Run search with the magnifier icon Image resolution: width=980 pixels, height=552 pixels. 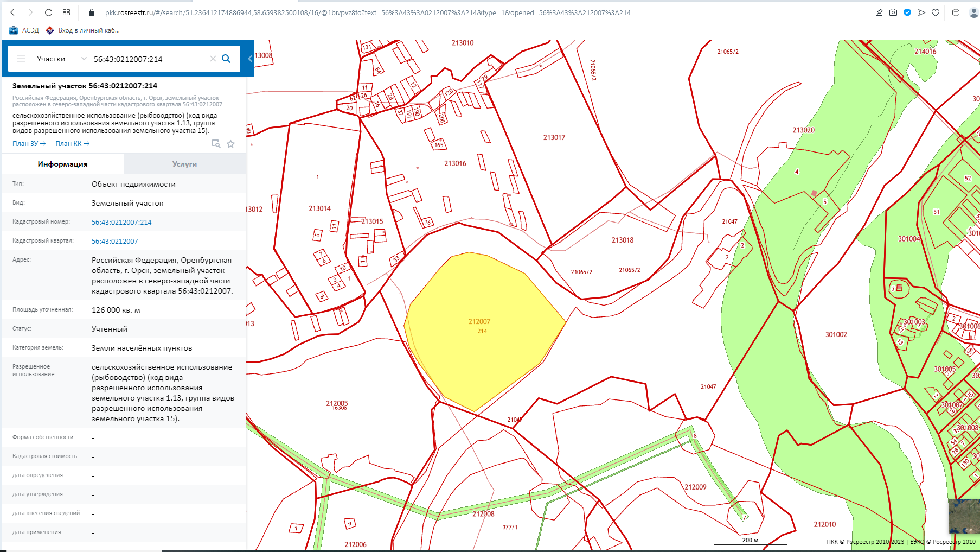[x=226, y=59]
